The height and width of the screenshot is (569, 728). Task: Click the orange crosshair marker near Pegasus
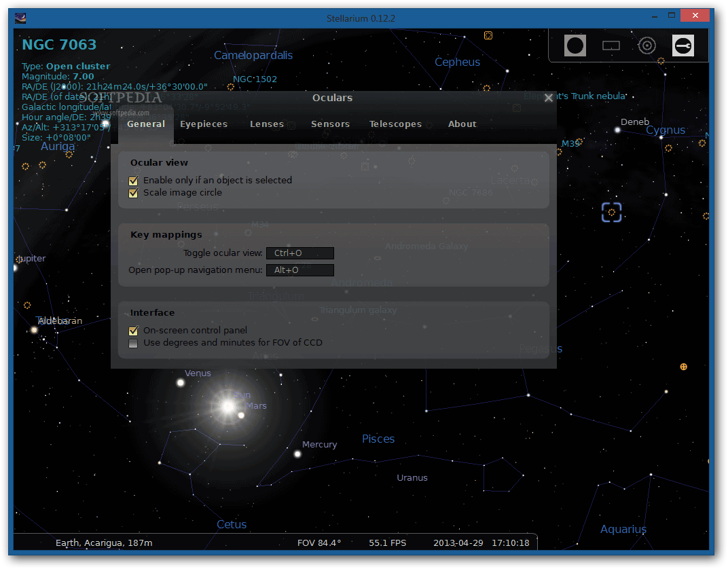[683, 367]
